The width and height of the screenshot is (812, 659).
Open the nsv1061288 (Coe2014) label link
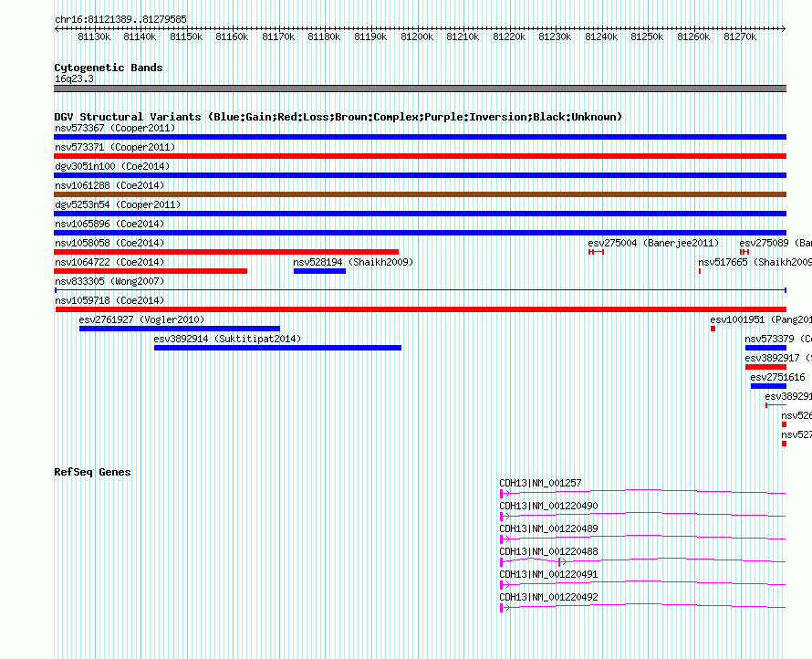pyautogui.click(x=109, y=185)
